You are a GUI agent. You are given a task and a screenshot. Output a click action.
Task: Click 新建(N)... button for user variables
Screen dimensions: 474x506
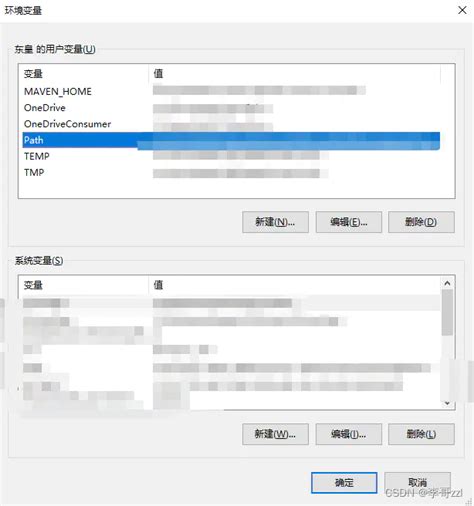275,222
